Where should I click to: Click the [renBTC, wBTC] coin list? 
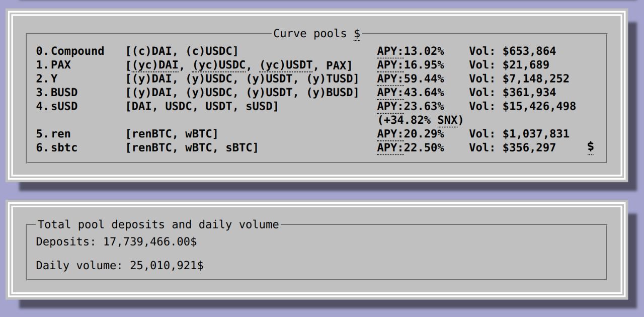coord(172,134)
